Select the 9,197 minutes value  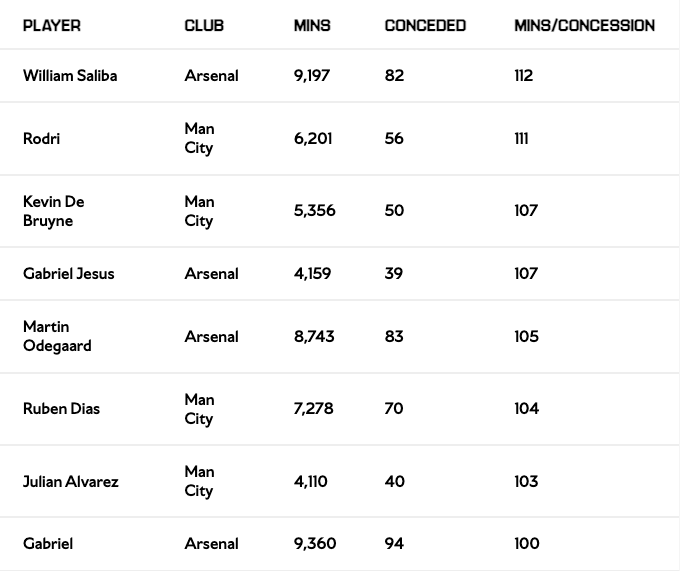tap(312, 76)
